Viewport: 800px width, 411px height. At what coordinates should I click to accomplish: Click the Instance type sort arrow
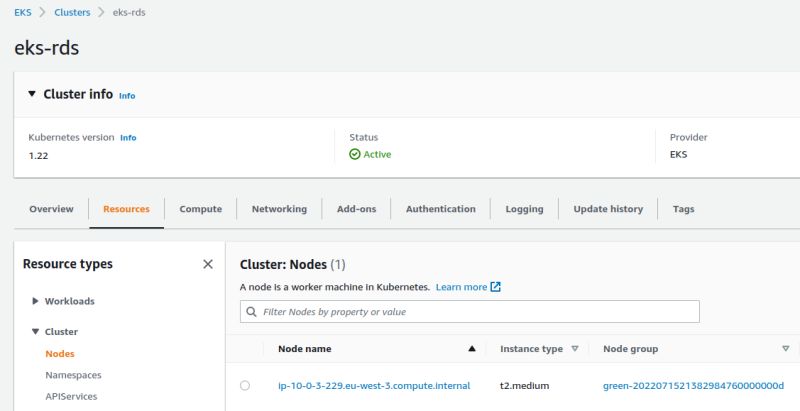coord(574,349)
